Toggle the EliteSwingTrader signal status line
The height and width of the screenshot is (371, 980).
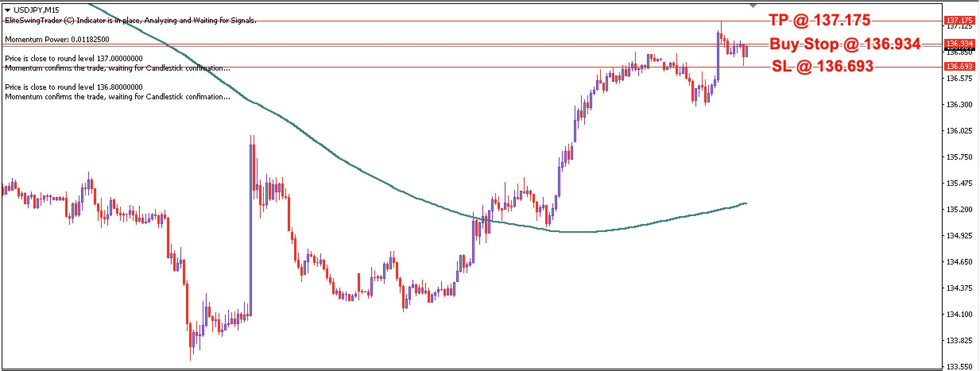(131, 21)
